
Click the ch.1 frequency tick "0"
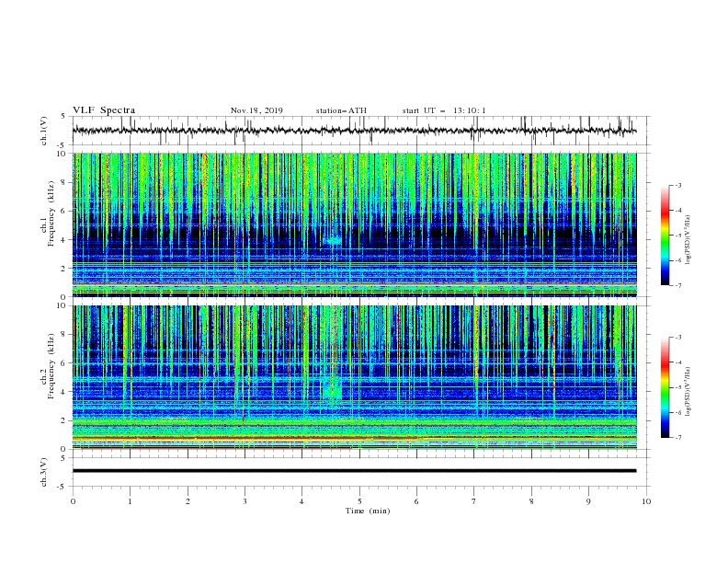coord(63,297)
